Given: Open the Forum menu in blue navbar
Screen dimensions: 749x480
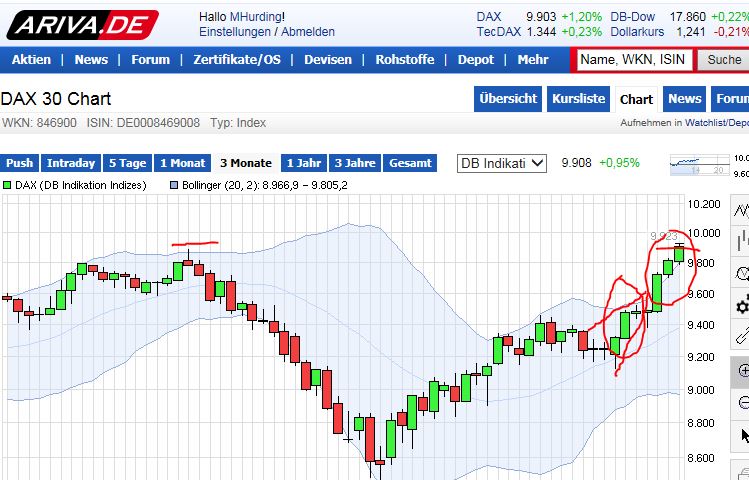Looking at the screenshot, I should 150,60.
